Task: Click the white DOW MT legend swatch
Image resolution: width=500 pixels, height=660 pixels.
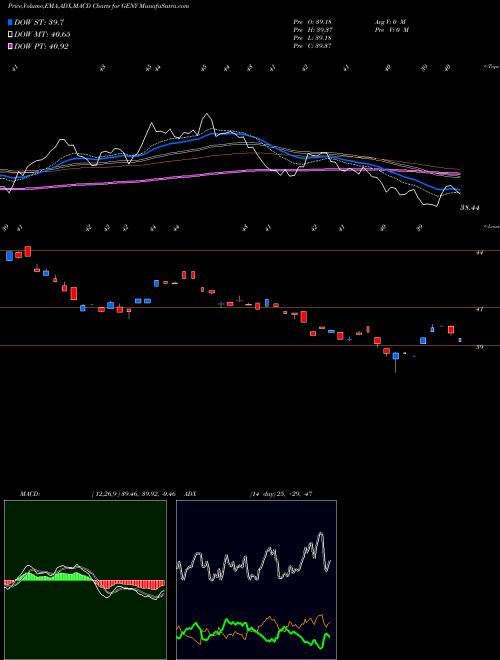Action: [x=11, y=35]
